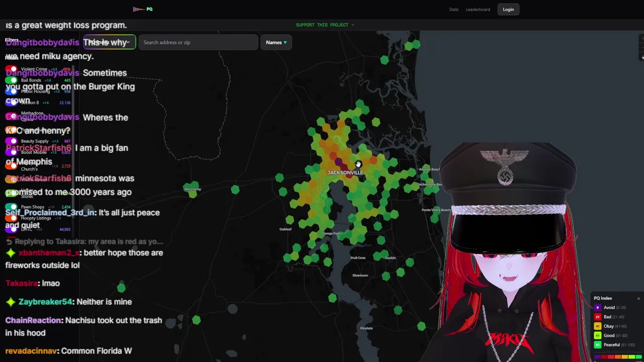Click the red Bad legend swatch

[598, 317]
